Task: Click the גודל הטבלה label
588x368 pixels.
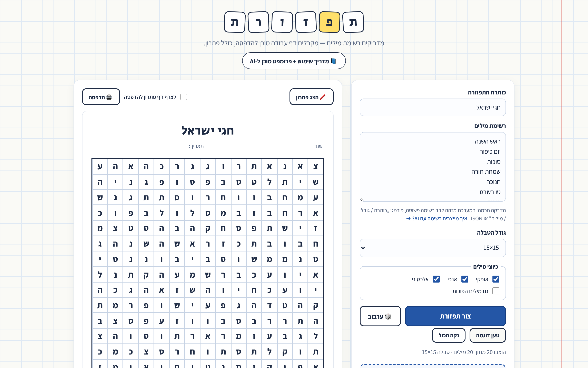Action: tap(491, 233)
